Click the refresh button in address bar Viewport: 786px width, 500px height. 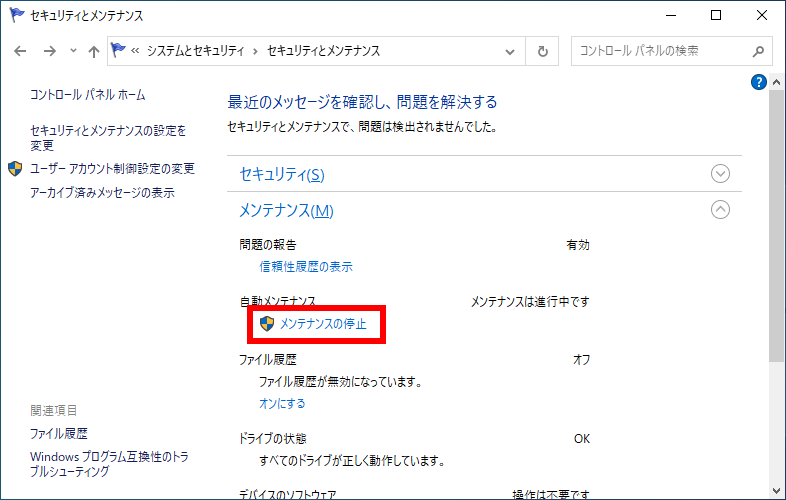[543, 51]
